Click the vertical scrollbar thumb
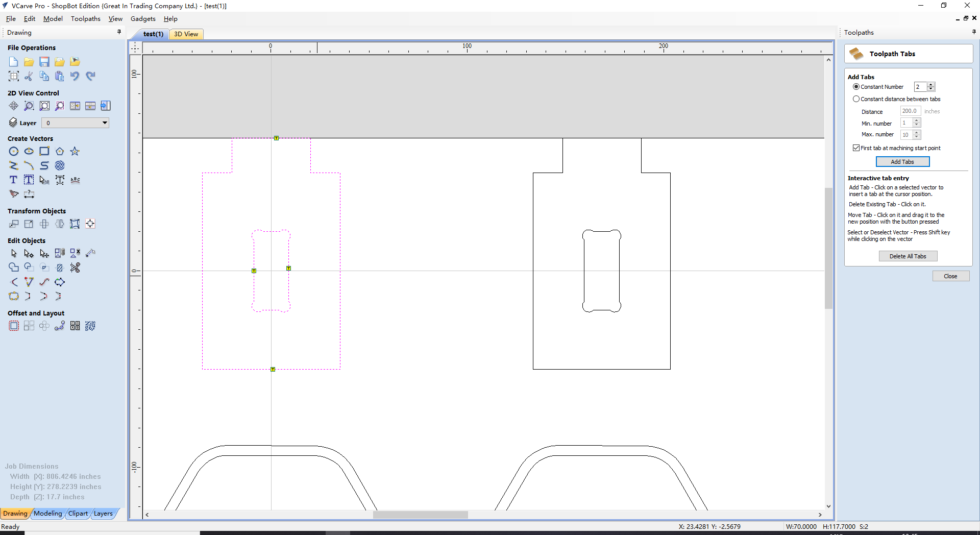Image resolution: width=980 pixels, height=535 pixels. (828, 248)
